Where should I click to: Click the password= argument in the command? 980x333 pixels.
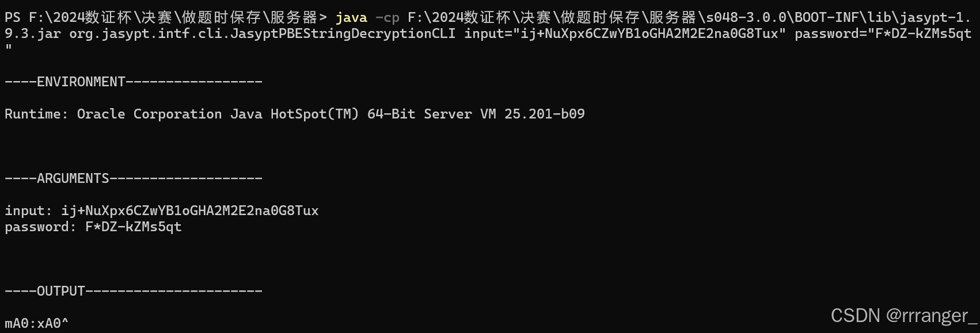pos(883,34)
